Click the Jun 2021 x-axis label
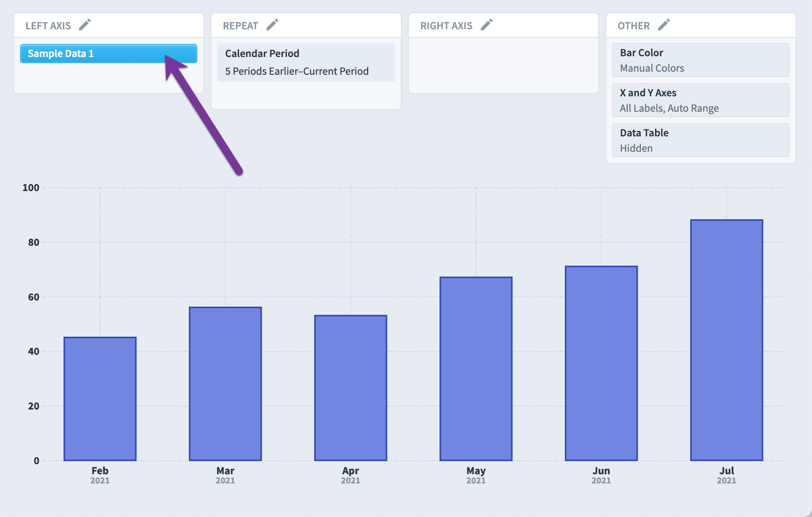The height and width of the screenshot is (517, 812). (x=601, y=475)
